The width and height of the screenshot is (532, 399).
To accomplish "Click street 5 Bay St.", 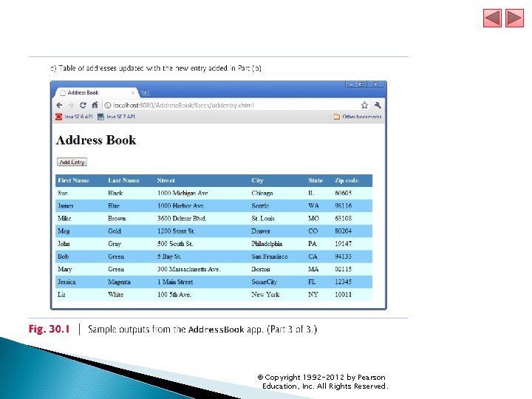I will tap(169, 256).
